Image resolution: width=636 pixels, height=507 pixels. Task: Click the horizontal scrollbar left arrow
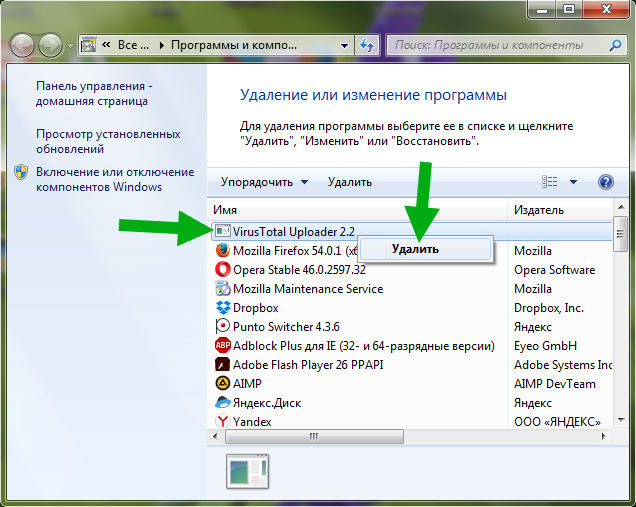(215, 436)
